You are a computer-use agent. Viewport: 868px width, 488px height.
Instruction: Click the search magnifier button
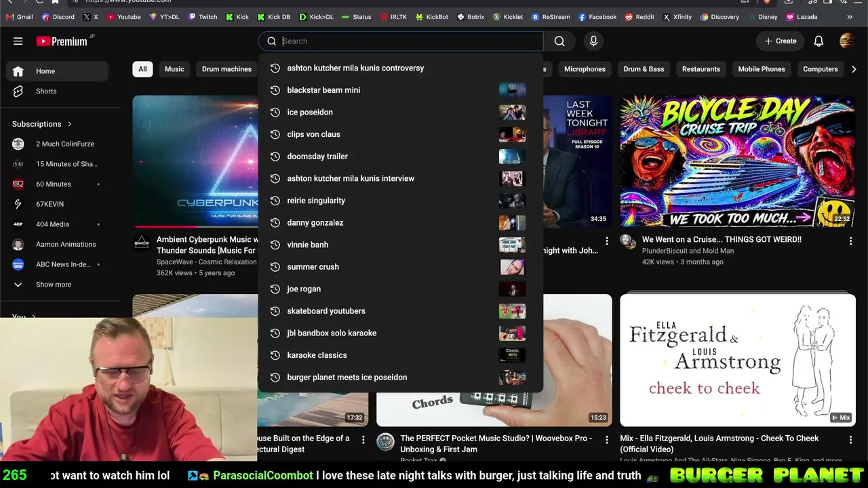[559, 41]
